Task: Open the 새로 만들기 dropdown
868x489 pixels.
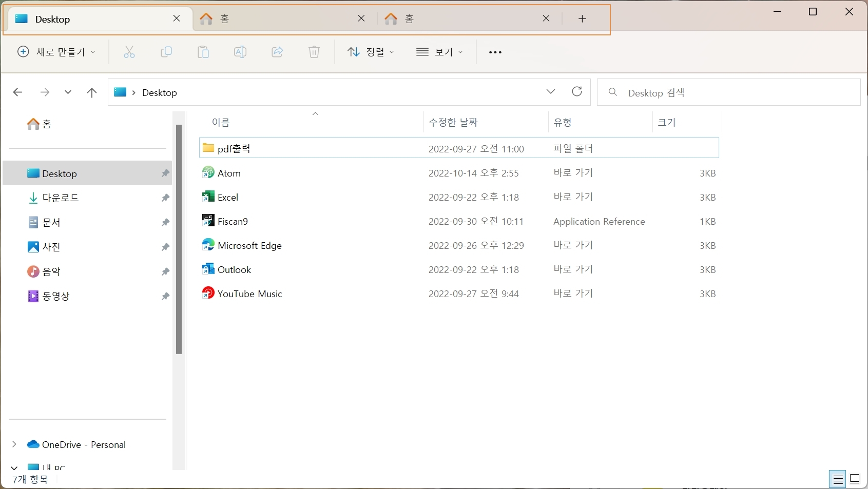Action: 56,52
